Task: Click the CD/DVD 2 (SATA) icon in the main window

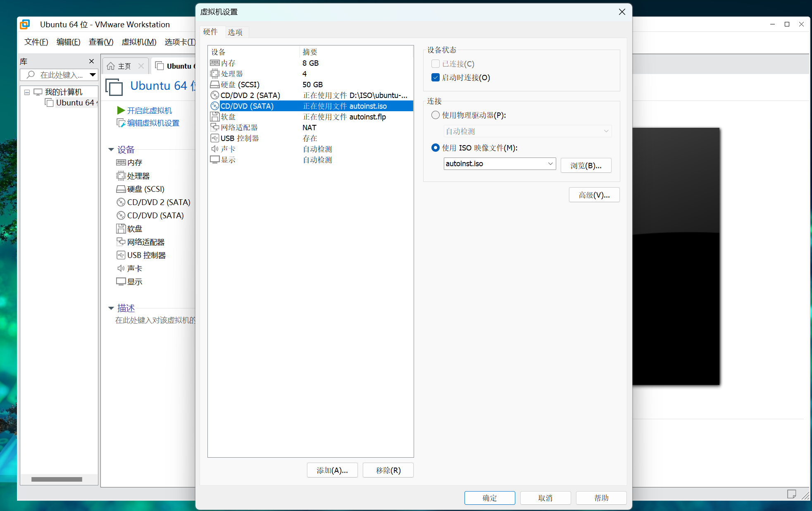Action: (121, 202)
